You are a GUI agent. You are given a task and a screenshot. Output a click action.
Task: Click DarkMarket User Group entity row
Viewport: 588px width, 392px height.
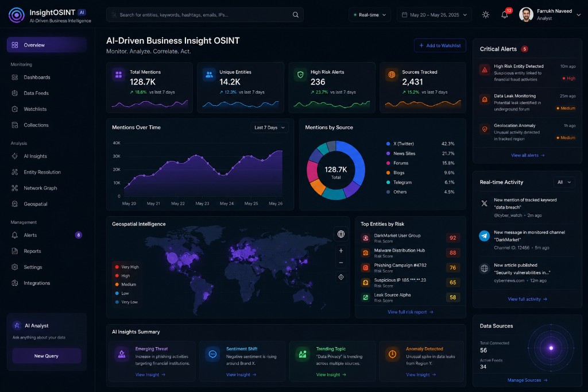(410, 238)
